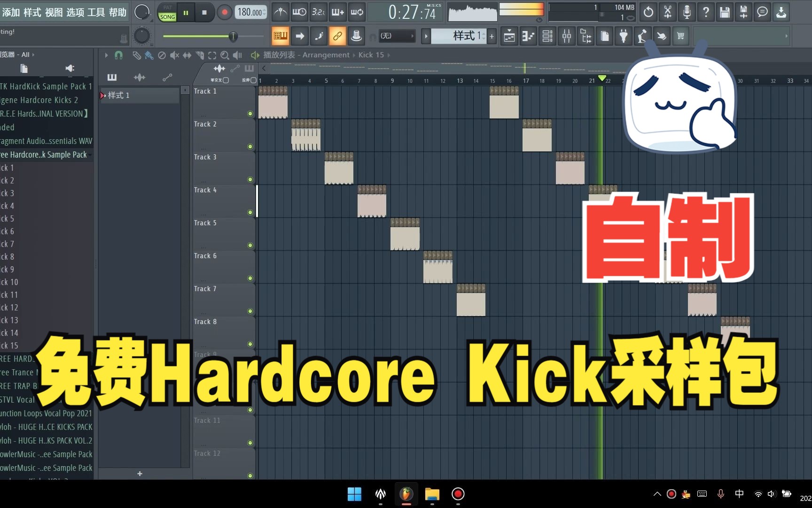
Task: Open the Channel rack view icon
Action: tap(547, 36)
